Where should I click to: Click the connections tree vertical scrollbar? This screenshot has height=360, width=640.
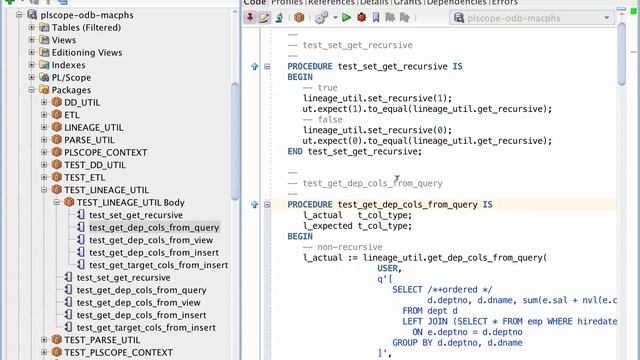[x=235, y=141]
